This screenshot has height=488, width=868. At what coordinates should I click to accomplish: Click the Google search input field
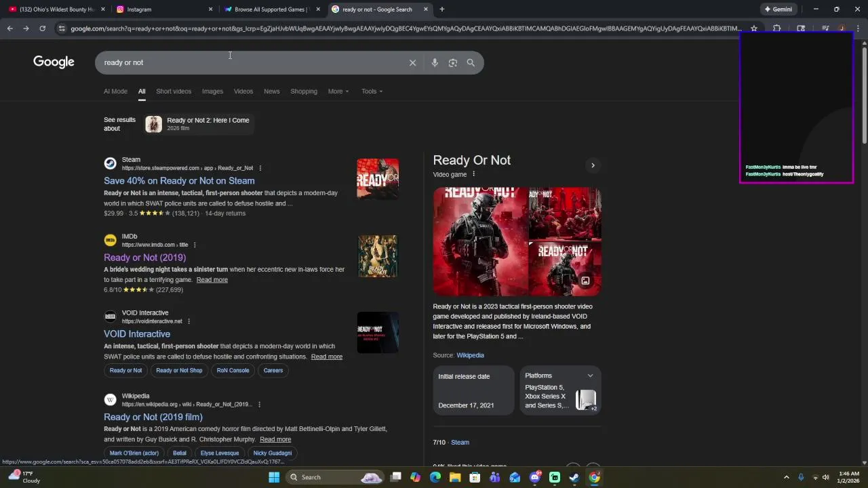point(251,62)
